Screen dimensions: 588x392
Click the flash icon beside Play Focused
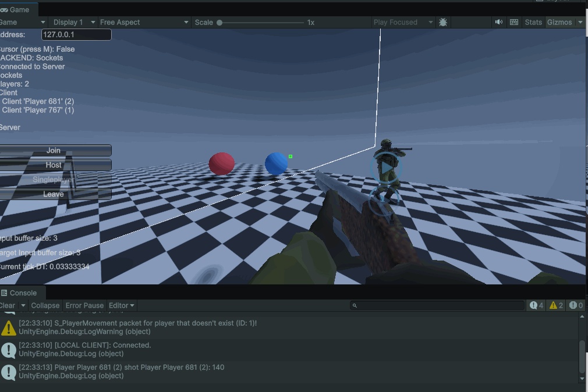(443, 22)
